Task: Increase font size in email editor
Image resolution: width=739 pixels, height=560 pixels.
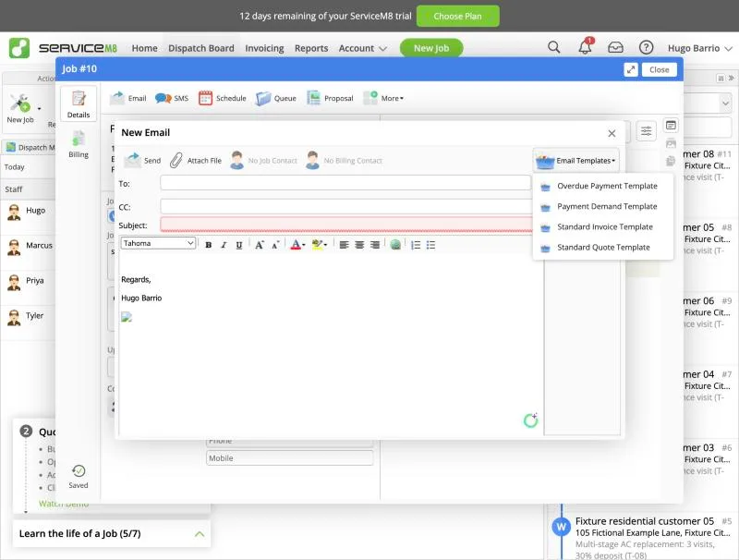Action: [x=260, y=245]
